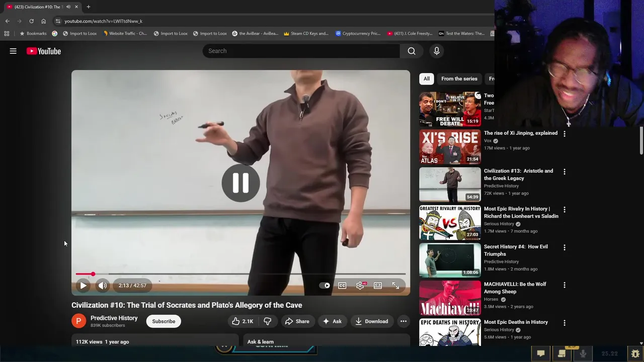Click the search magnifier button
Image resolution: width=644 pixels, height=362 pixels.
coord(412,51)
